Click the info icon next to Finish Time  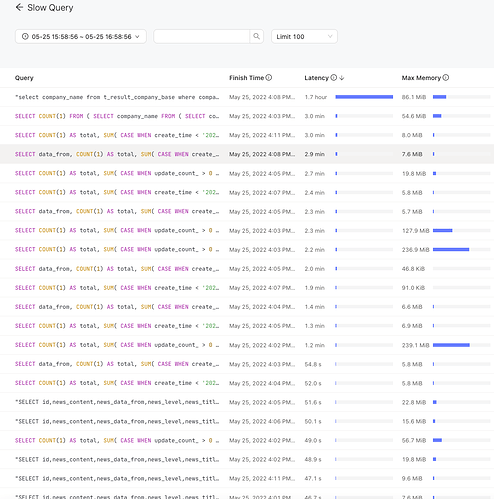(269, 78)
